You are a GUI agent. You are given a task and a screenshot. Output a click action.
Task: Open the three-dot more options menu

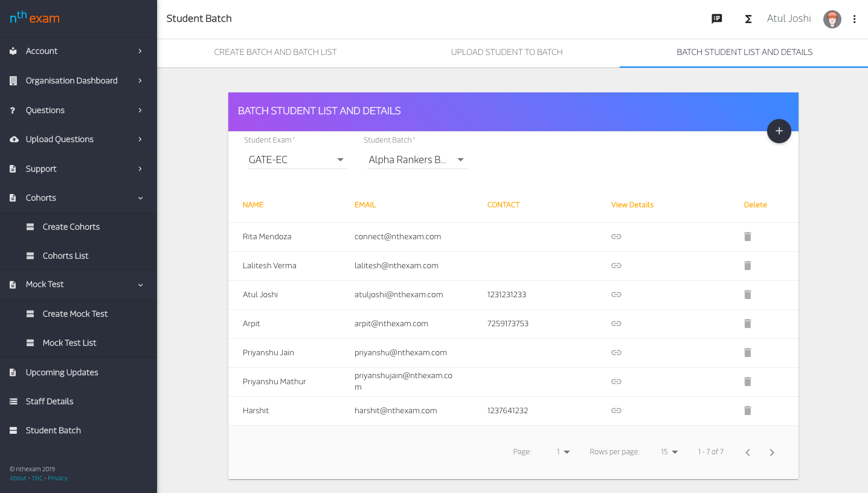click(x=854, y=19)
